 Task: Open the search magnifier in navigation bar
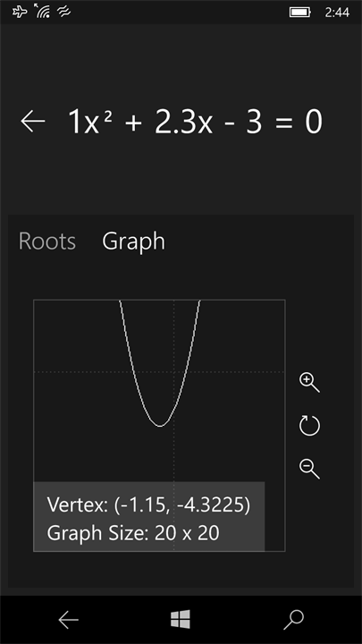coord(293,619)
